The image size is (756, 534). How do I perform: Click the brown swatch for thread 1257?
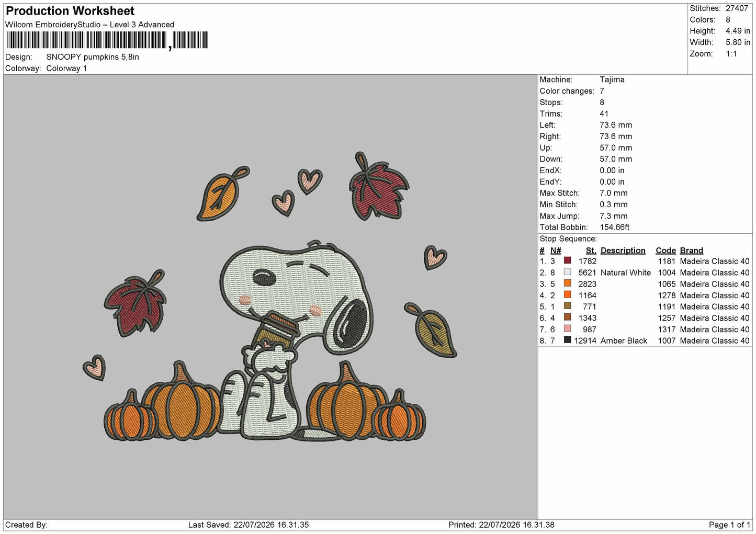point(567,317)
